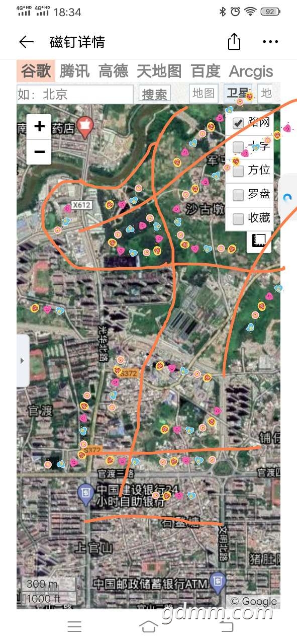Viewport: 297px width, 644px height.
Task: Expand the left side panel arrow
Action: [x=22, y=360]
